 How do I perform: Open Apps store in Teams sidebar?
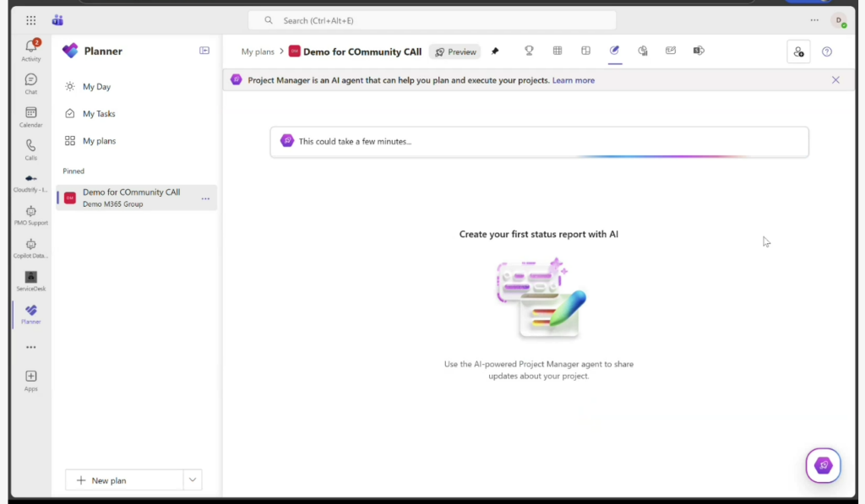click(31, 381)
